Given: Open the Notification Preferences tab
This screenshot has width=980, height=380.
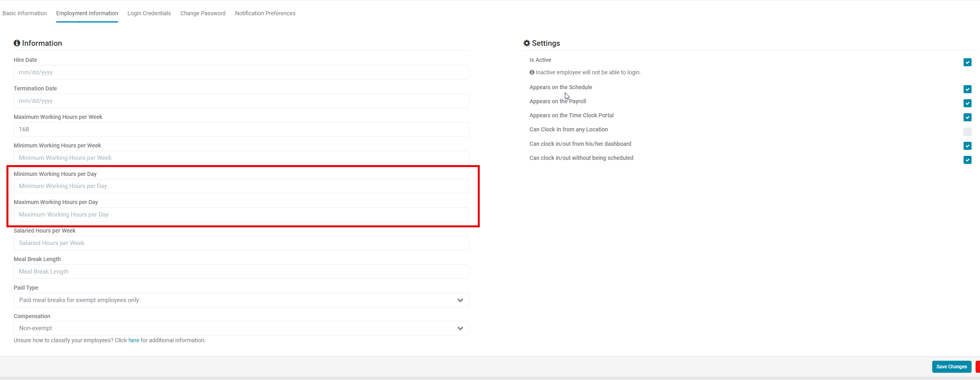Looking at the screenshot, I should pyautogui.click(x=265, y=13).
